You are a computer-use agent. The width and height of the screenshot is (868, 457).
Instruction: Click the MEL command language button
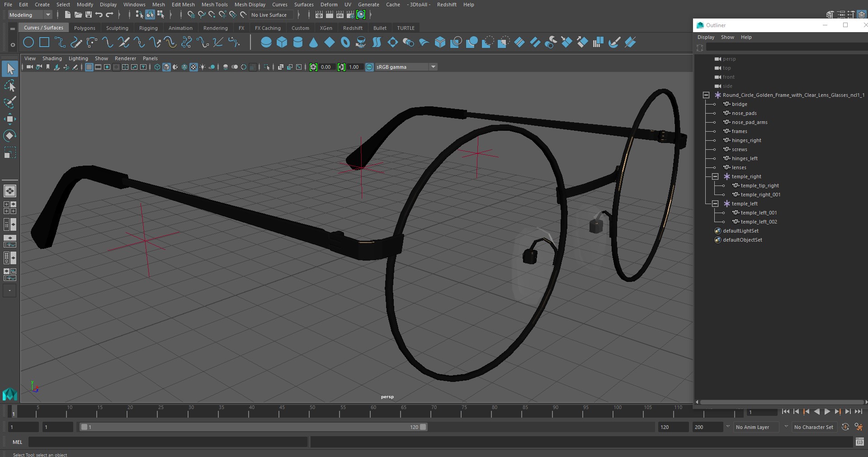(x=17, y=442)
